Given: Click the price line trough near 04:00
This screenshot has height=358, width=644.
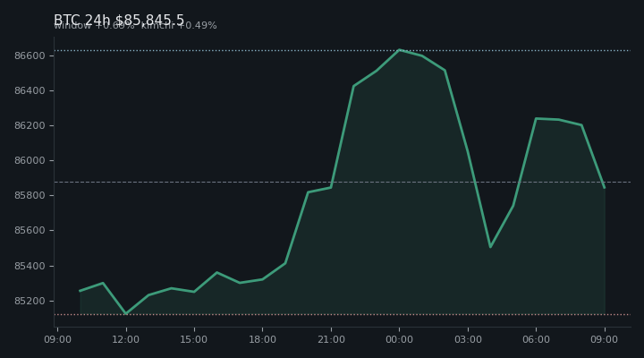Looking at the screenshot, I should (x=490, y=247).
